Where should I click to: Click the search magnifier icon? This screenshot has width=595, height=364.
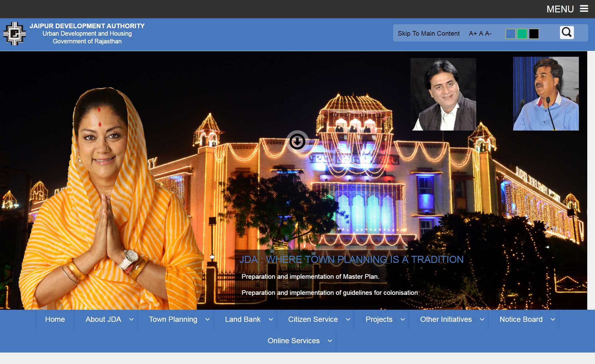click(566, 33)
